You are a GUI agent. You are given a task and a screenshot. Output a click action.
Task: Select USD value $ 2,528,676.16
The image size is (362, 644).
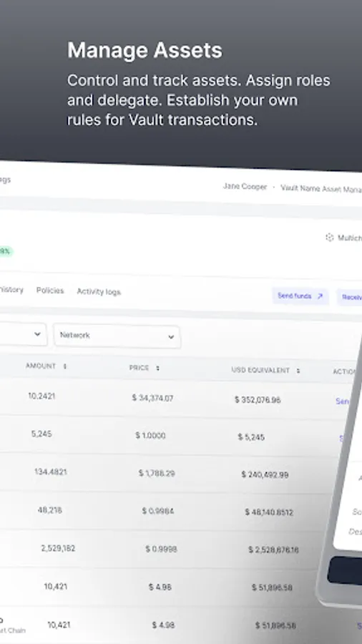pyautogui.click(x=274, y=550)
